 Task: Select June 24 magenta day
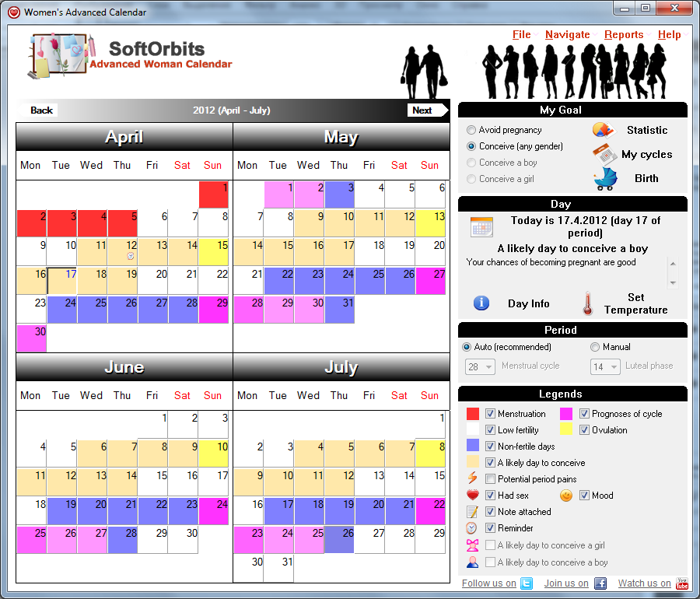point(213,511)
